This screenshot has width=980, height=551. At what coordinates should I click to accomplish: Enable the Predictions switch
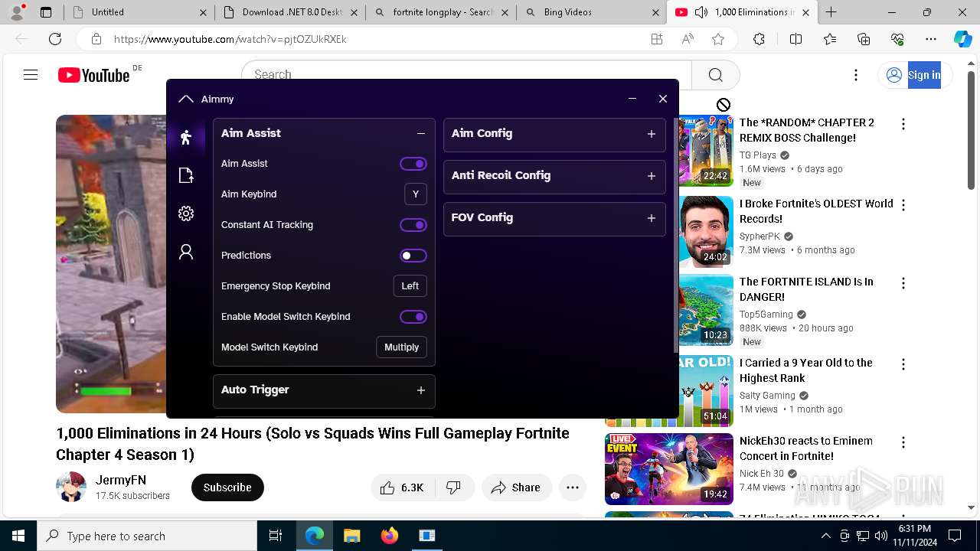(x=413, y=256)
